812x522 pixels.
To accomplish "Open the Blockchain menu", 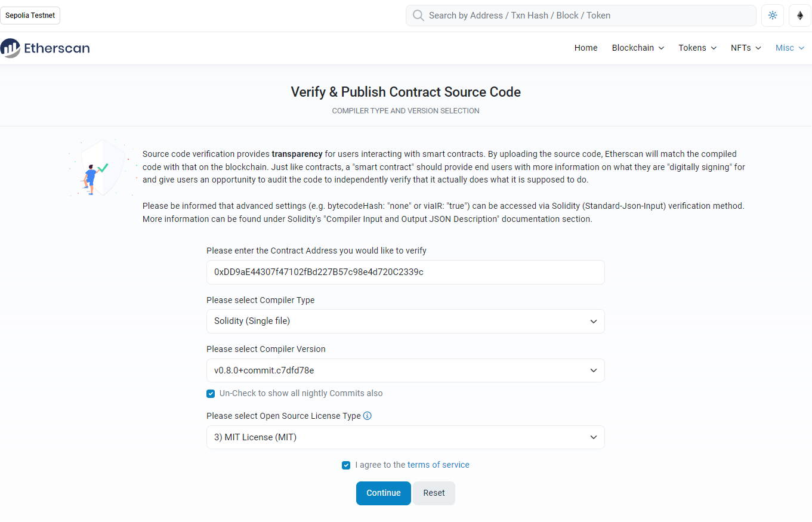I will tap(638, 48).
